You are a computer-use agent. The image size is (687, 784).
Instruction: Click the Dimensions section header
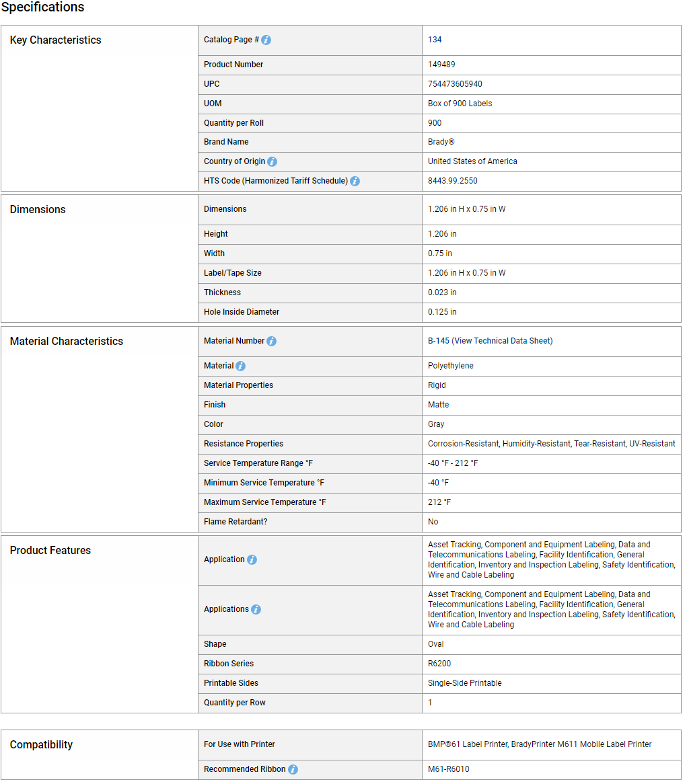point(38,210)
